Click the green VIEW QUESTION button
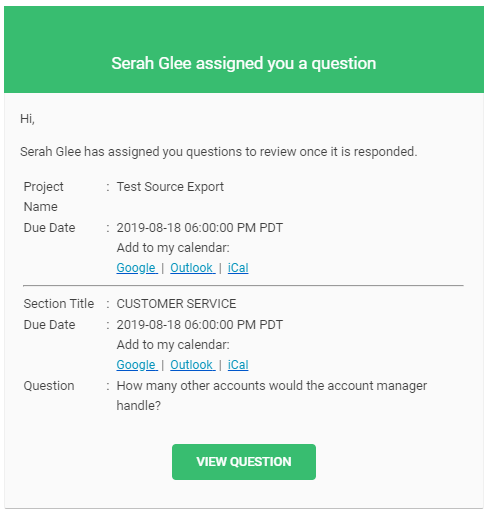 (244, 462)
